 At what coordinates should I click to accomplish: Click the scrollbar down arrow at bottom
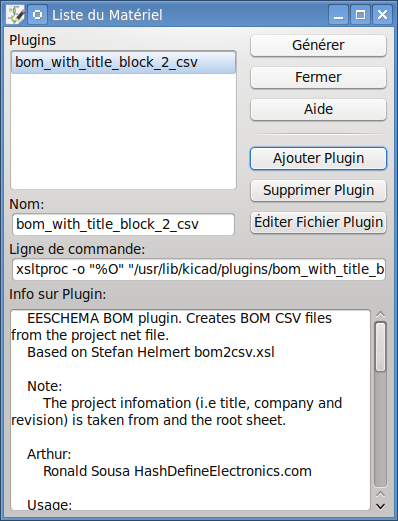pyautogui.click(x=380, y=506)
